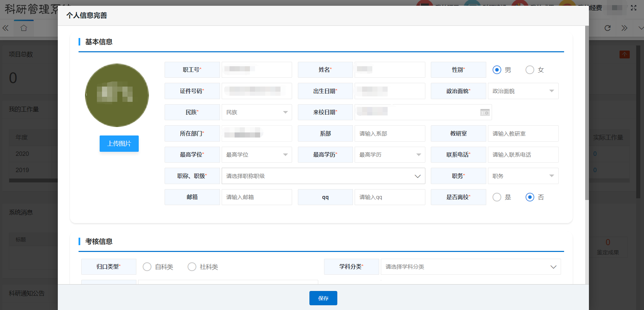Click the double-right arrows icon
The width and height of the screenshot is (644, 310).
coord(624,28)
